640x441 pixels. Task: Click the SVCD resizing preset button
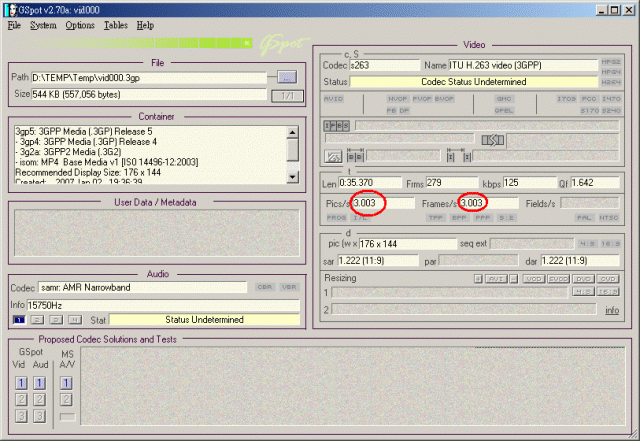[x=558, y=279]
